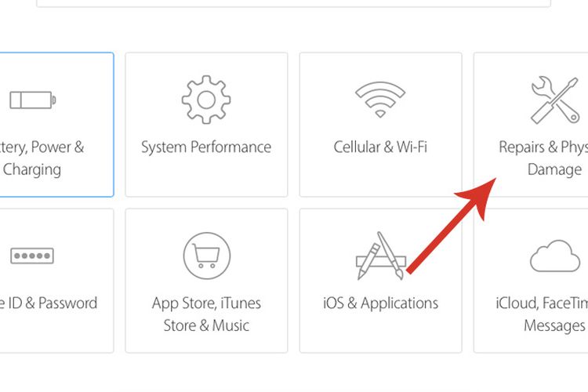Click empty area of the Cellular & Wi-Fi tile
Image resolution: width=588 pixels, height=392 pixels.
click(x=380, y=176)
